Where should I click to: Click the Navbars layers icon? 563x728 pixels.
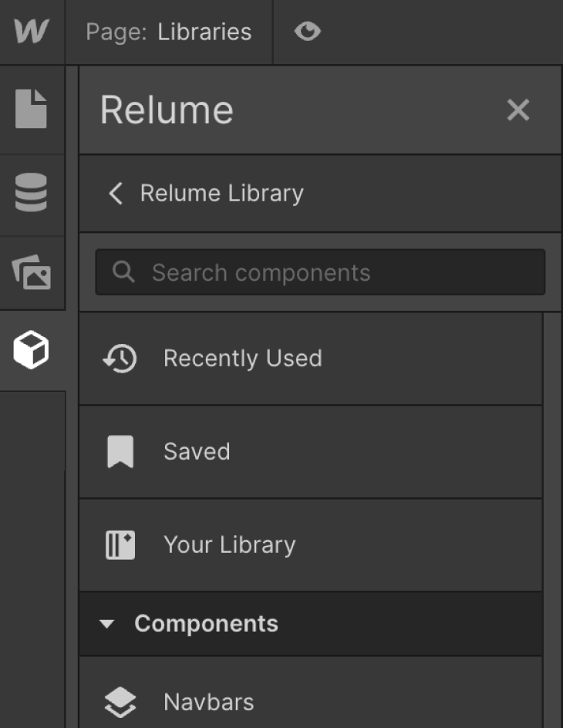coord(120,702)
